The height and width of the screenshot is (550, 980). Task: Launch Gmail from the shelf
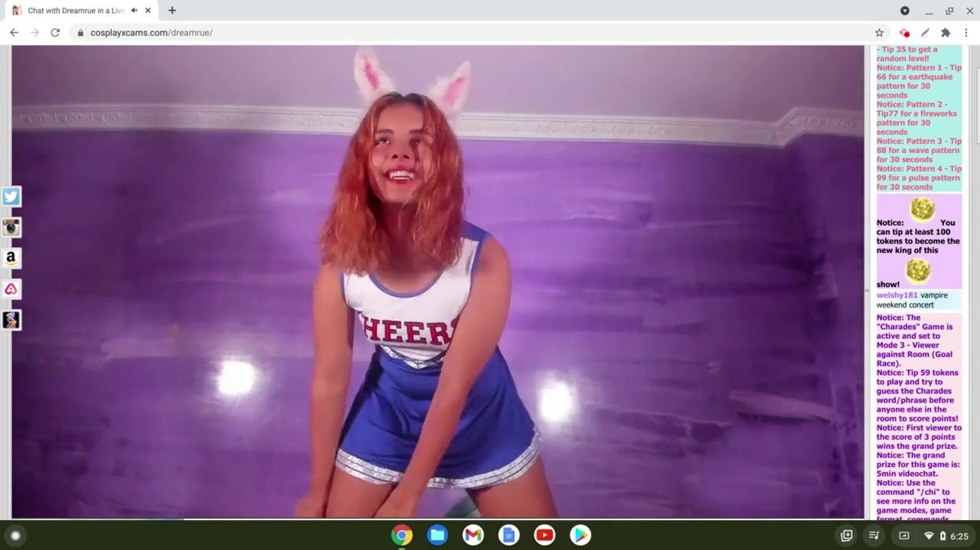pyautogui.click(x=473, y=535)
